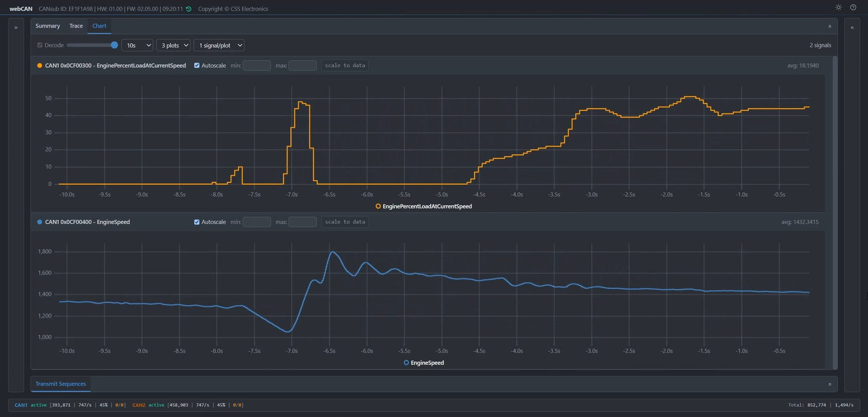The height and width of the screenshot is (417, 868).
Task: Click the 'CANsub ID: EF1F1A98' device text
Action: (x=66, y=9)
